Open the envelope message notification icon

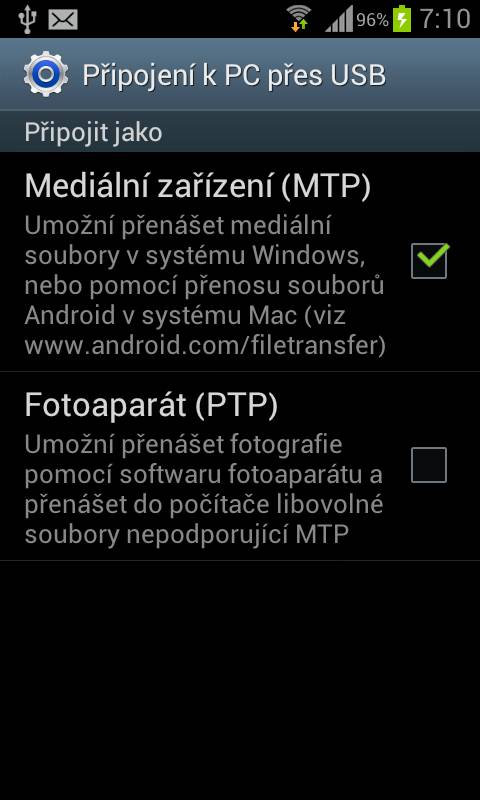point(63,20)
